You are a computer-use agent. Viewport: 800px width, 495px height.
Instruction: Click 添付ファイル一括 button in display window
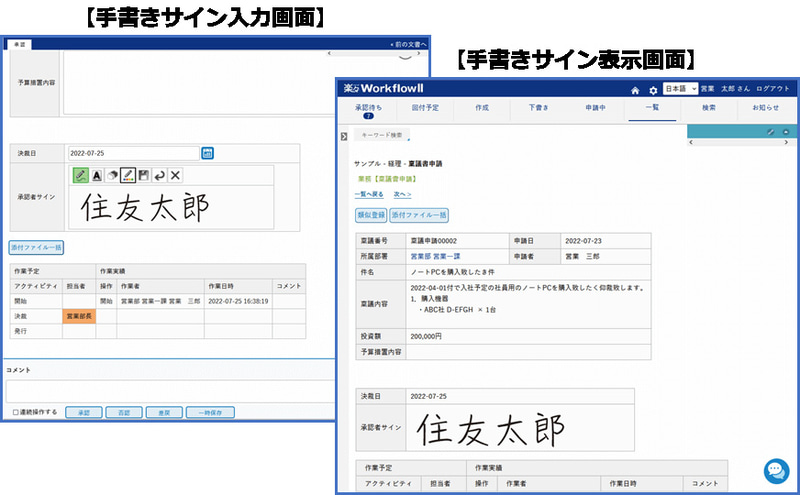click(419, 215)
